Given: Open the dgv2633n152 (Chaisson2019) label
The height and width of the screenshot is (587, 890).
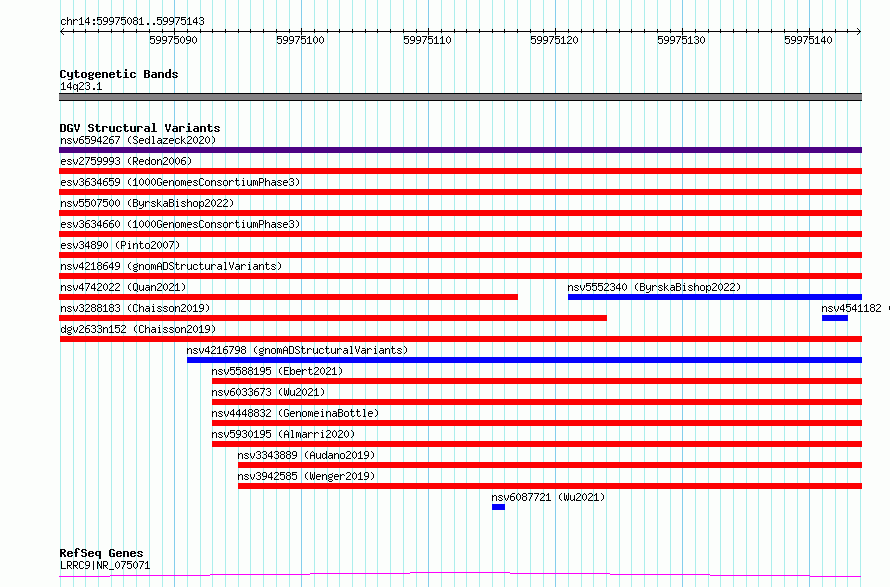Looking at the screenshot, I should click(138, 329).
